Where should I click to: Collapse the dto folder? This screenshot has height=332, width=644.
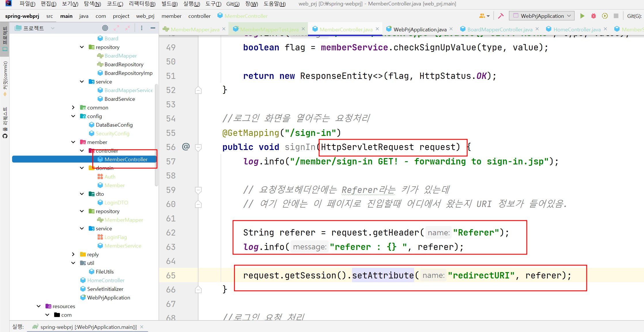(x=82, y=194)
